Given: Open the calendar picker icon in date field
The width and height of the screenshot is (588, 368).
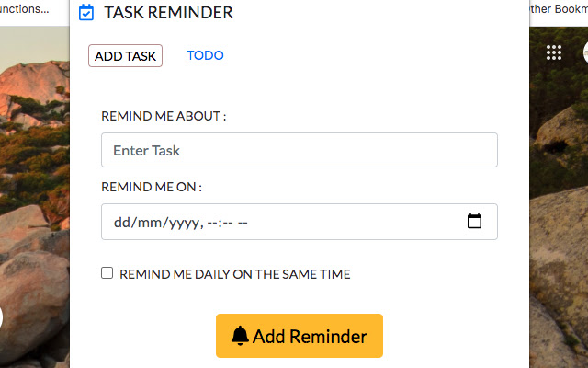Looking at the screenshot, I should coord(474,222).
